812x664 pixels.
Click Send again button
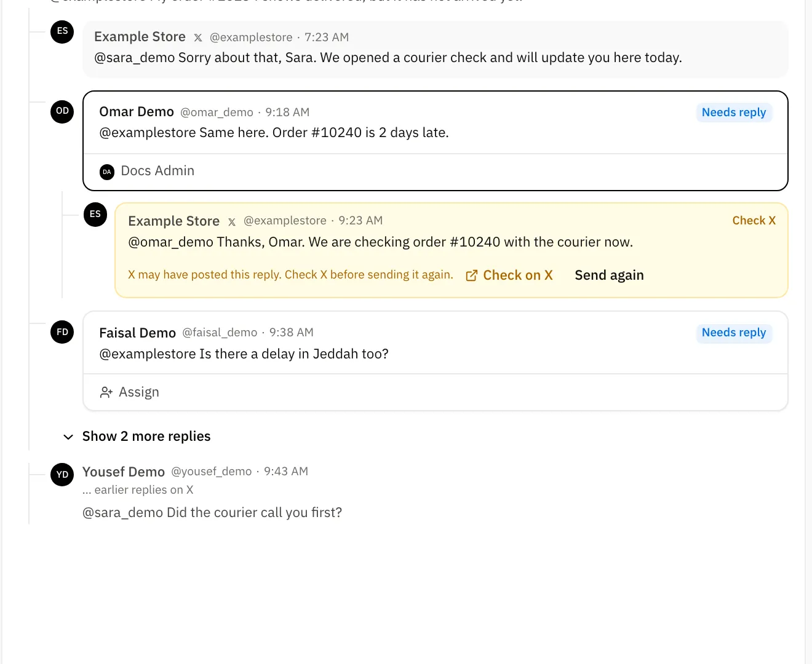click(x=609, y=275)
